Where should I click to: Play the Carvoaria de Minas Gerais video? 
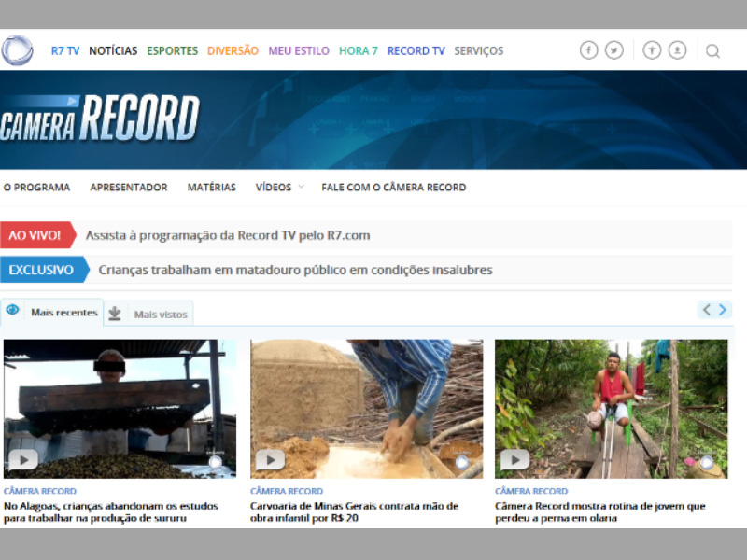point(270,459)
